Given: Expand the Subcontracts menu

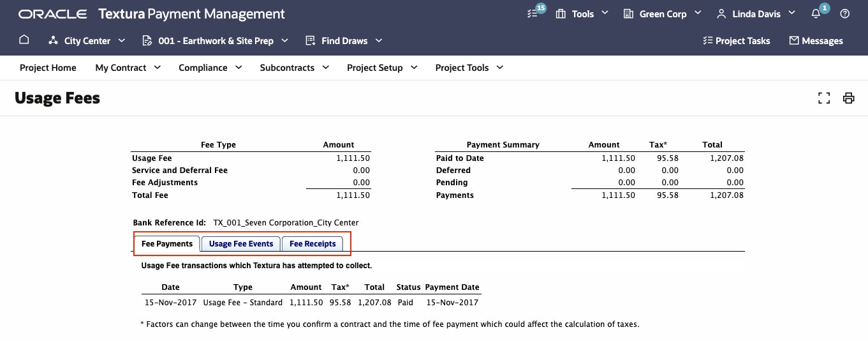Looking at the screenshot, I should click(294, 68).
